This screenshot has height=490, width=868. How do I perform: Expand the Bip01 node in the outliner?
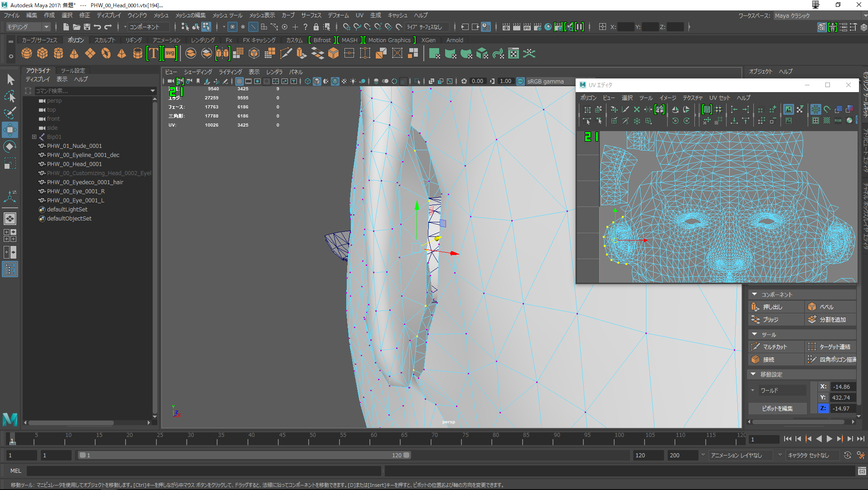point(34,137)
